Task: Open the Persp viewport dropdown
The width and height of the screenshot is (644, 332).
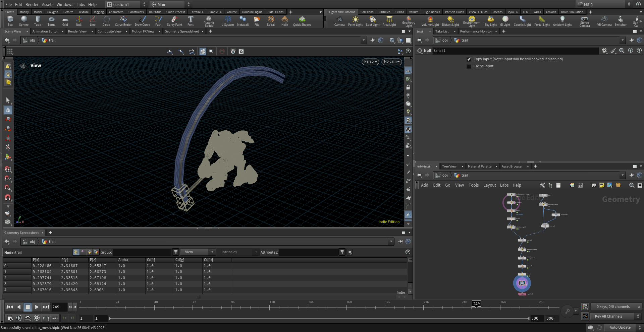Action: pyautogui.click(x=370, y=62)
